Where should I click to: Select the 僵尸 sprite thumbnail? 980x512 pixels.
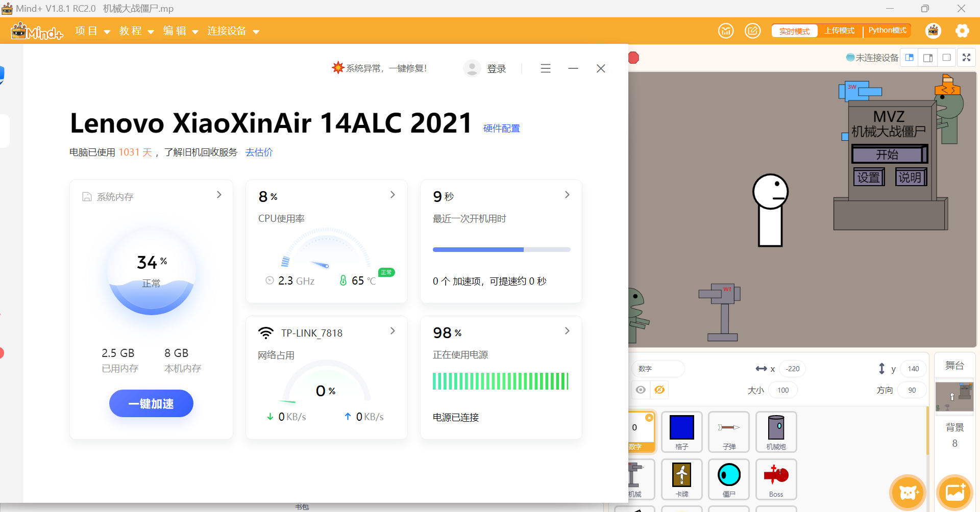pos(729,479)
